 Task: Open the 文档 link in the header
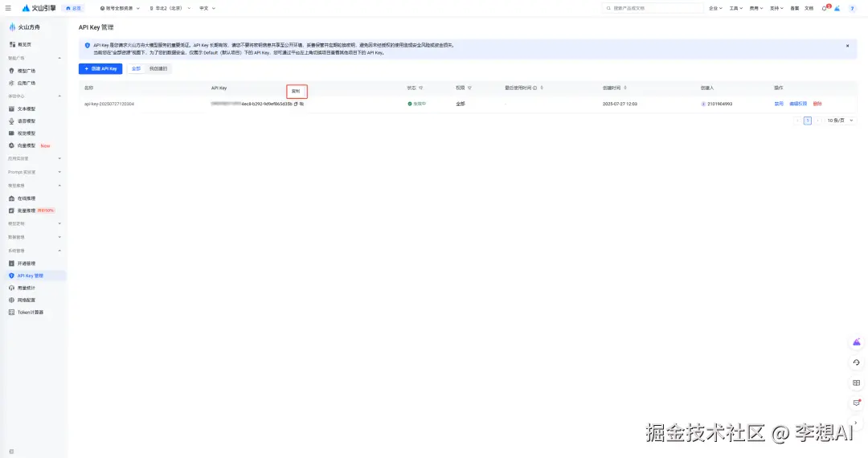pyautogui.click(x=809, y=8)
